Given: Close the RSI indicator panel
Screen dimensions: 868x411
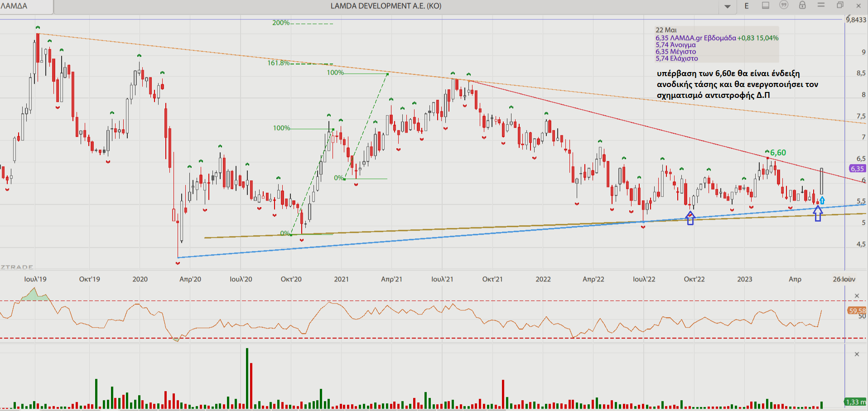Looking at the screenshot, I should [857, 296].
